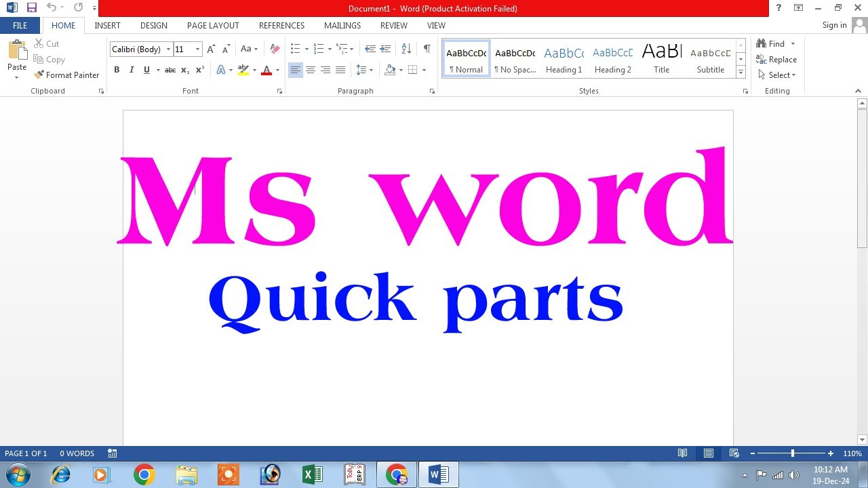
Task: Expand the Select dropdown in Editing
Action: [x=777, y=75]
